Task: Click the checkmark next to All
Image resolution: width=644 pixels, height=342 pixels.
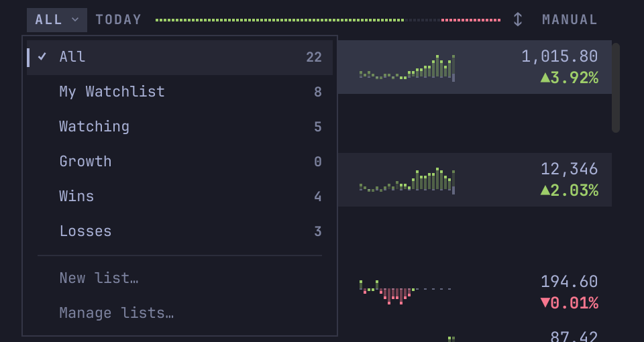Action: tap(42, 56)
